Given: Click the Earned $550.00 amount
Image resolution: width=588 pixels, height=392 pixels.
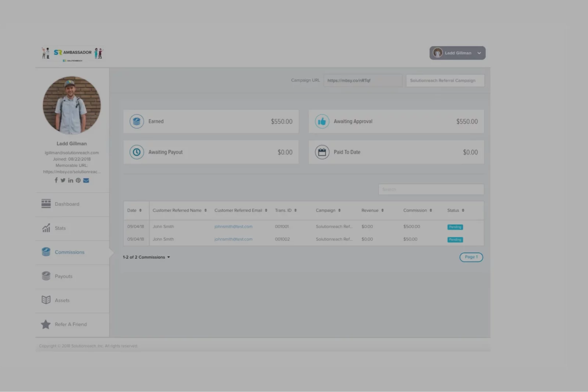Looking at the screenshot, I should click(x=282, y=122).
